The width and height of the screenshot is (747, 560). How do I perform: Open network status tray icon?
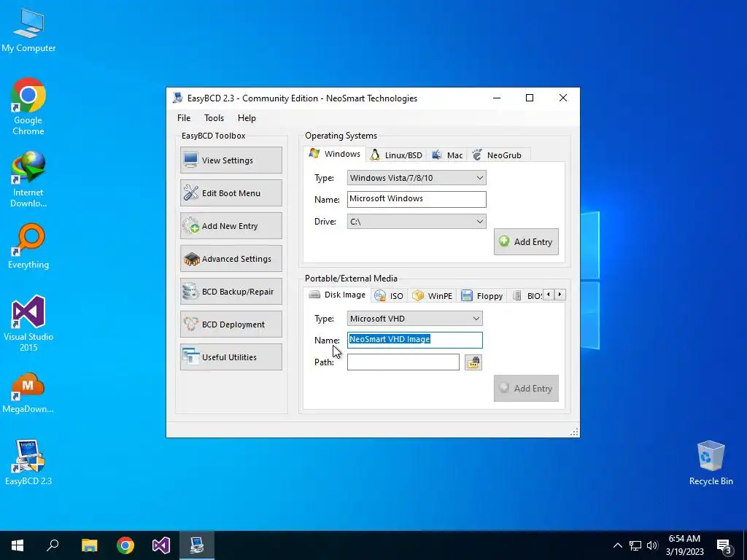pyautogui.click(x=635, y=545)
